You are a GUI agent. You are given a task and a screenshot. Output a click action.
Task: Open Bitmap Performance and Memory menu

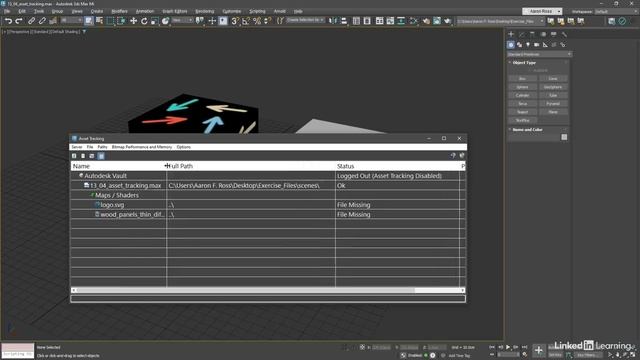tap(142, 147)
